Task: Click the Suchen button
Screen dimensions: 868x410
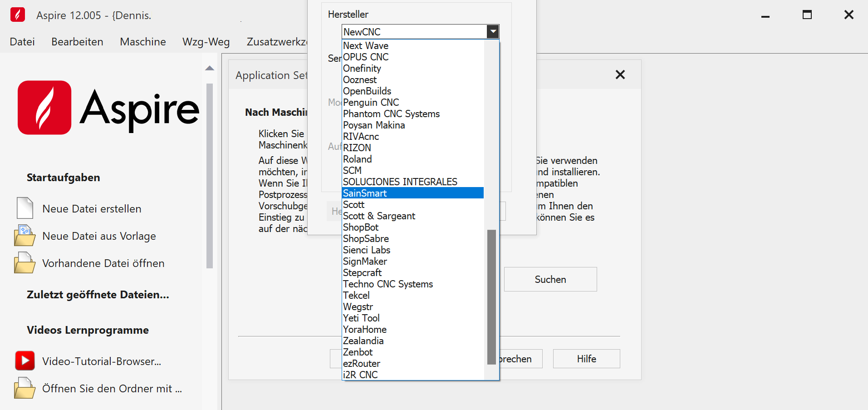Action: click(550, 279)
